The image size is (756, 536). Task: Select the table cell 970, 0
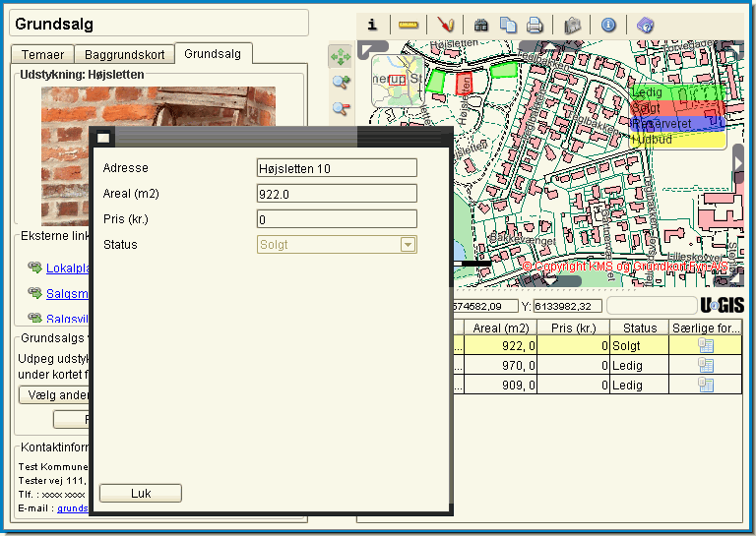pos(500,366)
